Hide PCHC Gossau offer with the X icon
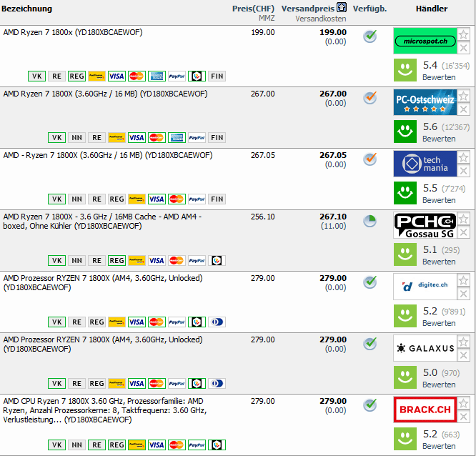Screen dimensions: 476x456 coord(464,232)
